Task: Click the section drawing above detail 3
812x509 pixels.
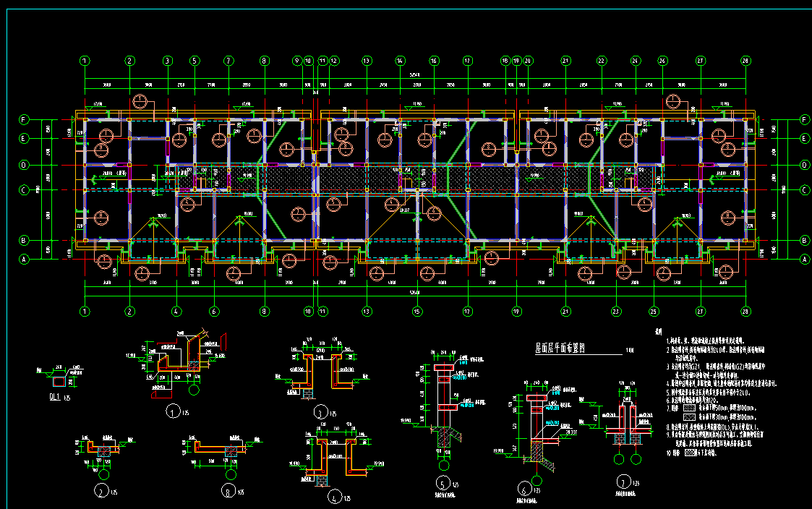Action: [322, 369]
